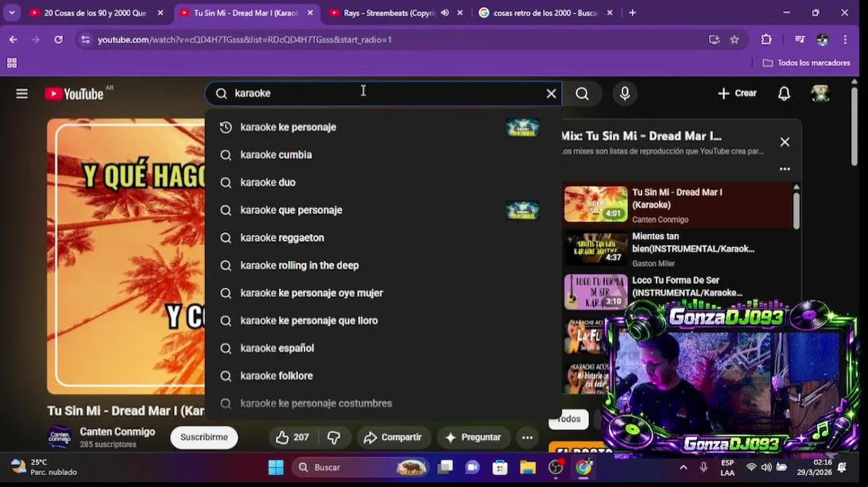Open the Windows taskbar search box
This screenshot has width=868, height=487.
(x=361, y=467)
